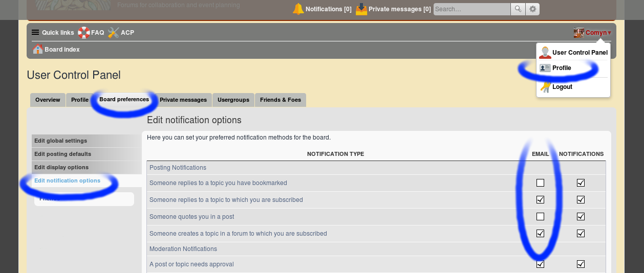Open Private messages inbox icon
Viewport: 644px width, 273px height.
click(x=361, y=9)
